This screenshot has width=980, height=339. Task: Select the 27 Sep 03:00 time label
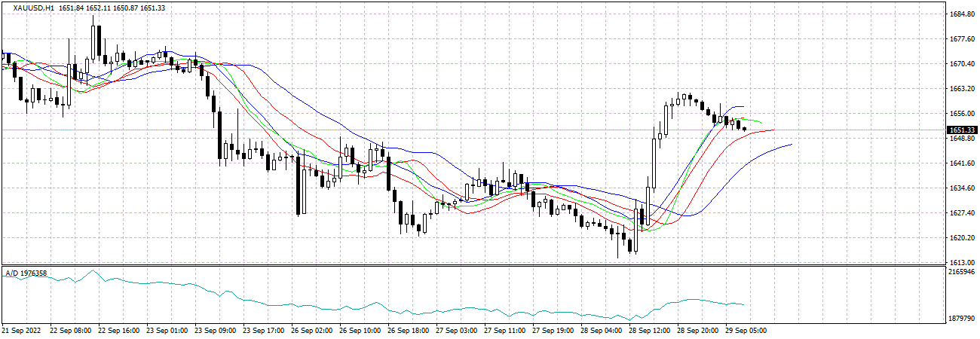(455, 331)
